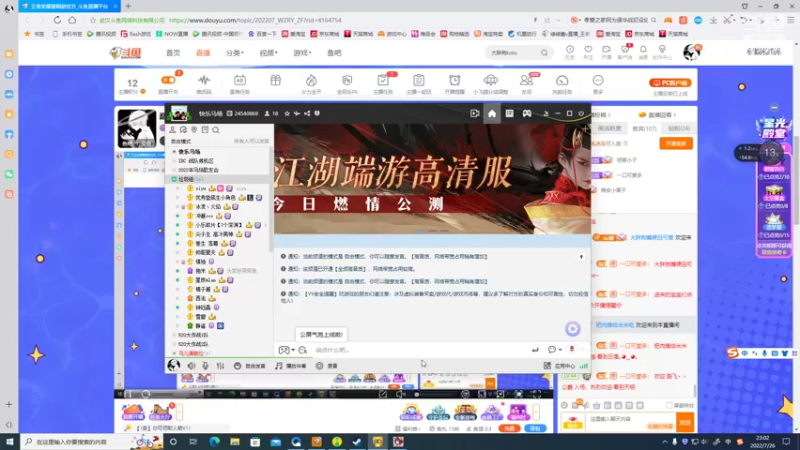This screenshot has width=800, height=450.
Task: Open the gamepad games icon in YY title bar
Action: [x=527, y=113]
